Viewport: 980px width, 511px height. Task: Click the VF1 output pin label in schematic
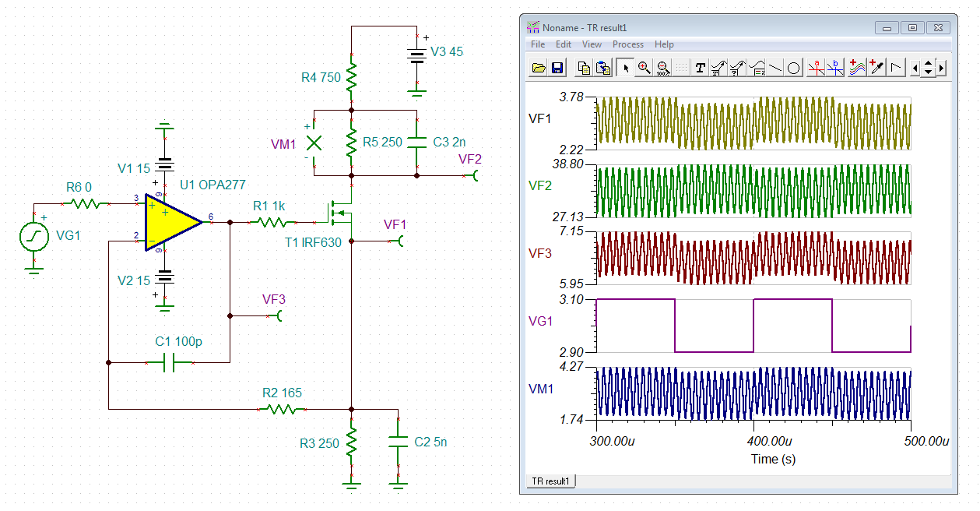[x=395, y=224]
